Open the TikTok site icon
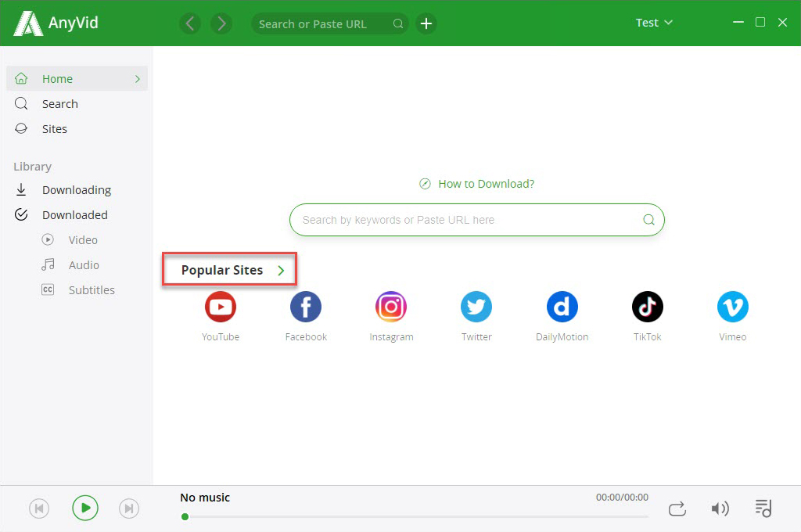 point(647,307)
